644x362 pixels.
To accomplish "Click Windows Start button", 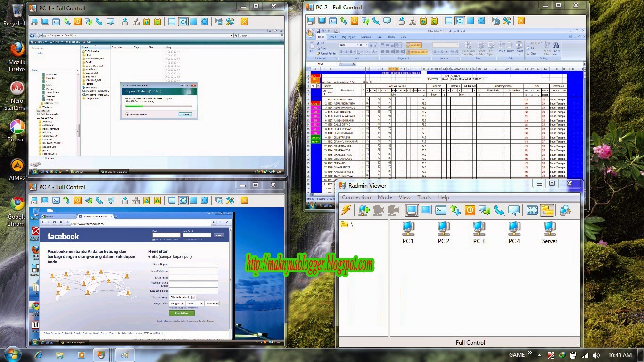I will coord(12,354).
